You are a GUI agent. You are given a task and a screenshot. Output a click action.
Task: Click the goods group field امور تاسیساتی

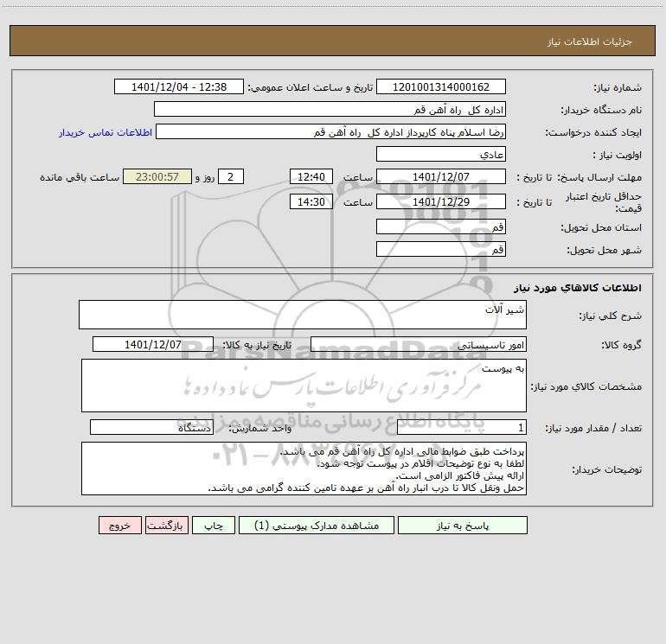(x=419, y=344)
